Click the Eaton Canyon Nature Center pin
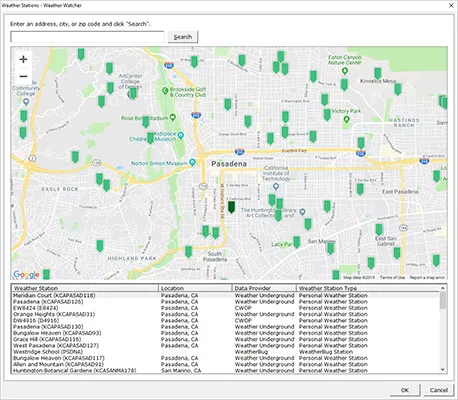The image size is (458, 400). point(345,71)
